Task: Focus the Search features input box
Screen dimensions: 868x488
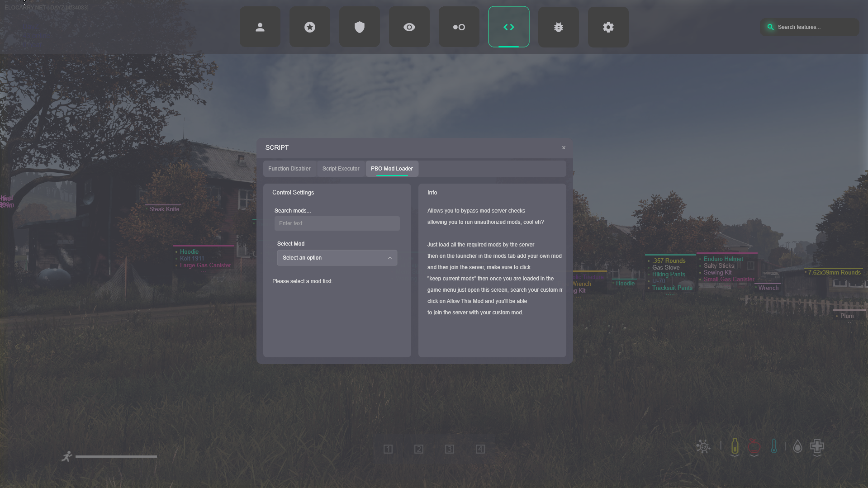Action: 814,27
